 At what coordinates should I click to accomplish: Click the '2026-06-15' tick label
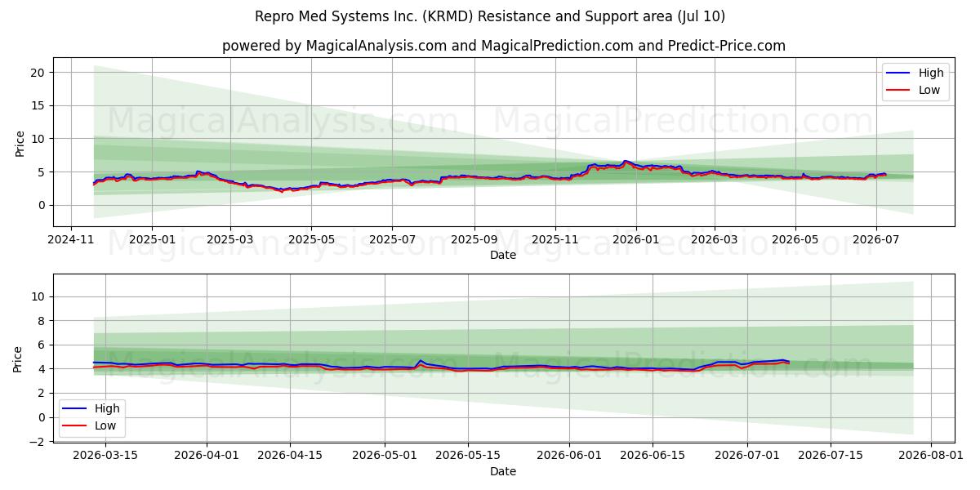pyautogui.click(x=653, y=455)
